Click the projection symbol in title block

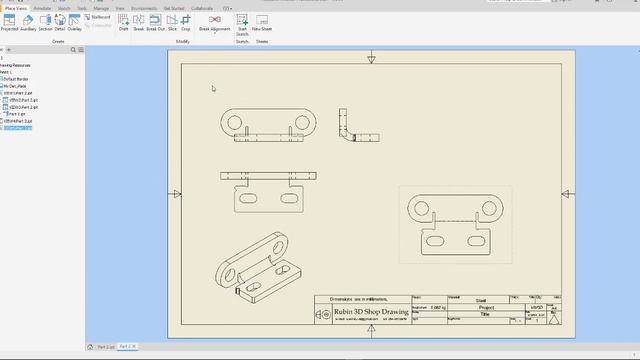click(x=323, y=315)
